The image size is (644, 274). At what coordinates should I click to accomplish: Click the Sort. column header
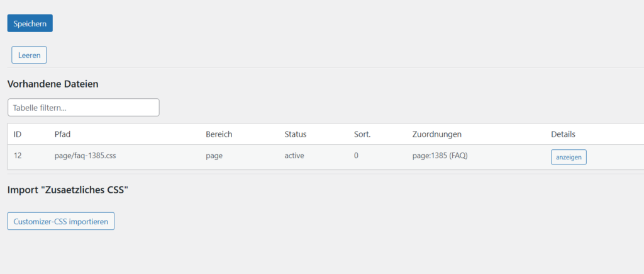(x=362, y=134)
